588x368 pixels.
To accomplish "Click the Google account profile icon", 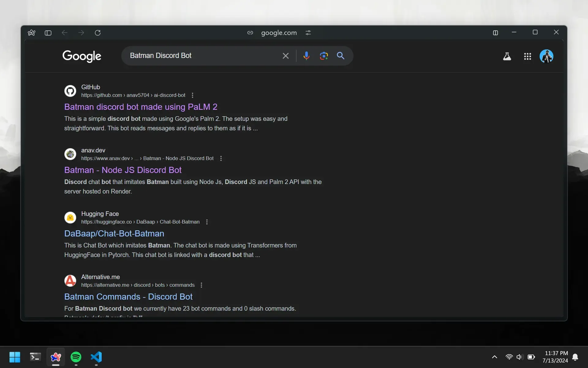I will [547, 56].
